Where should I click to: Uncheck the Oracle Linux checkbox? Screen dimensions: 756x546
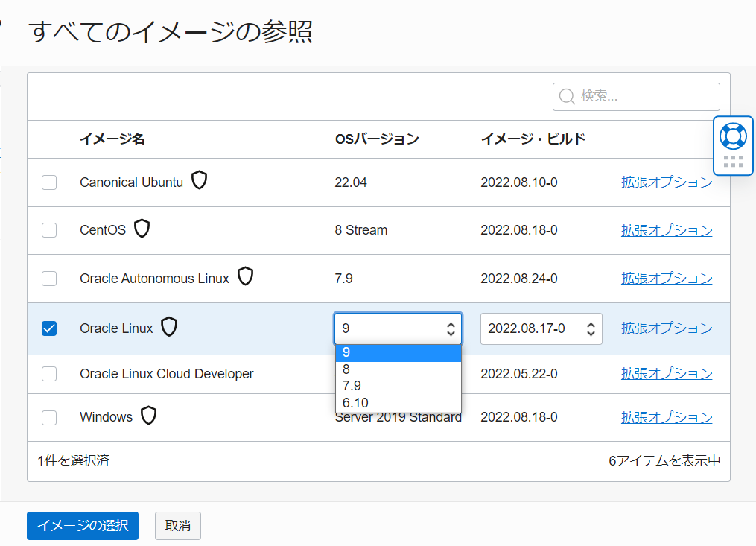(x=49, y=328)
